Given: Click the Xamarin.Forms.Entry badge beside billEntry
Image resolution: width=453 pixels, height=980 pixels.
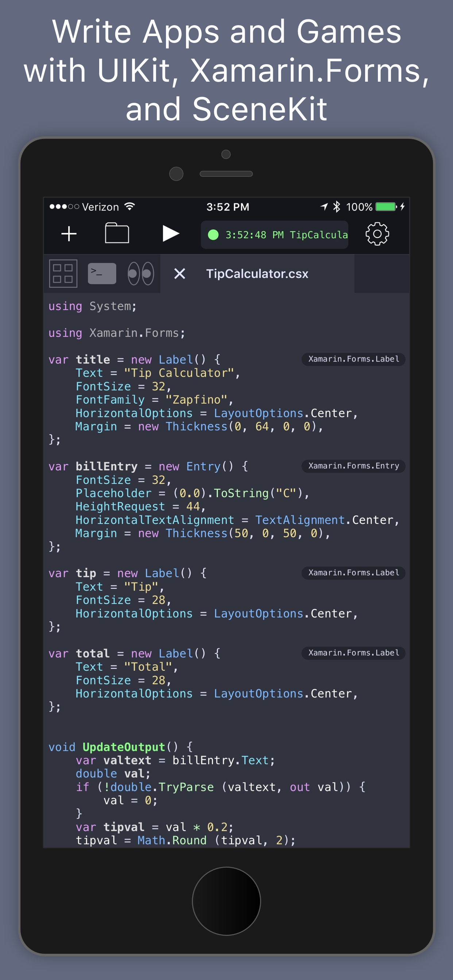Looking at the screenshot, I should [x=353, y=466].
